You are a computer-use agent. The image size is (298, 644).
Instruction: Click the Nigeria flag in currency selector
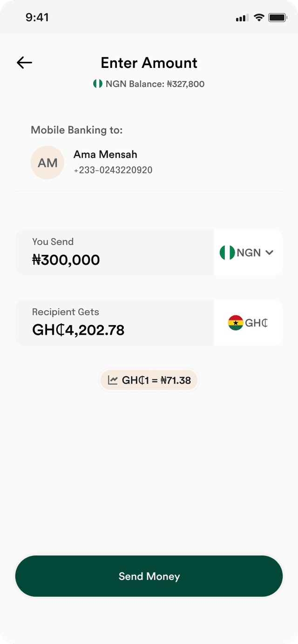pos(227,252)
